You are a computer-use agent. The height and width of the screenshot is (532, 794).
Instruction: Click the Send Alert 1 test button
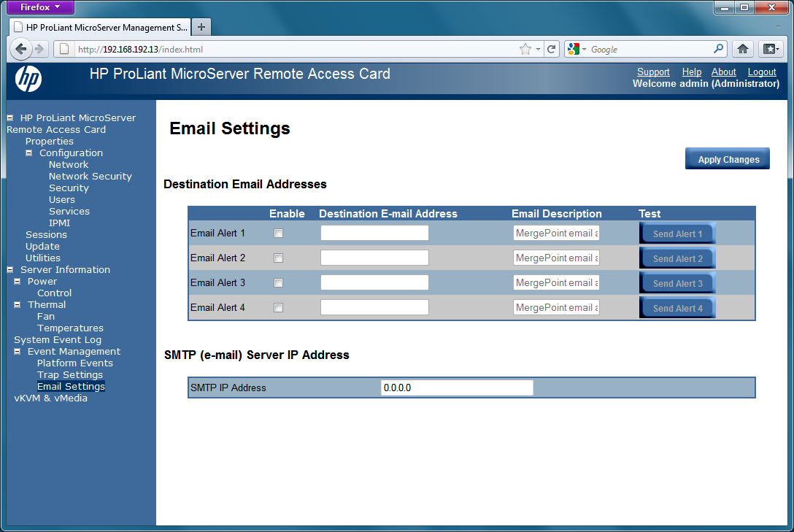coord(677,234)
